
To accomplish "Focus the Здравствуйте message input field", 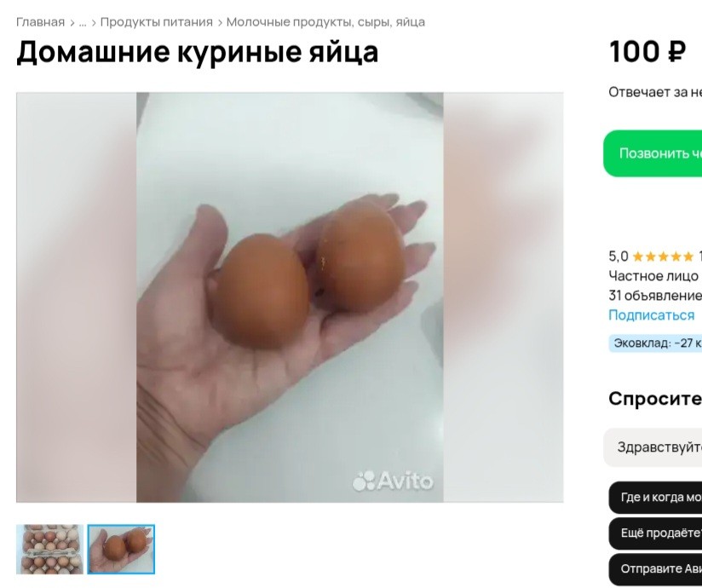I will [653, 447].
